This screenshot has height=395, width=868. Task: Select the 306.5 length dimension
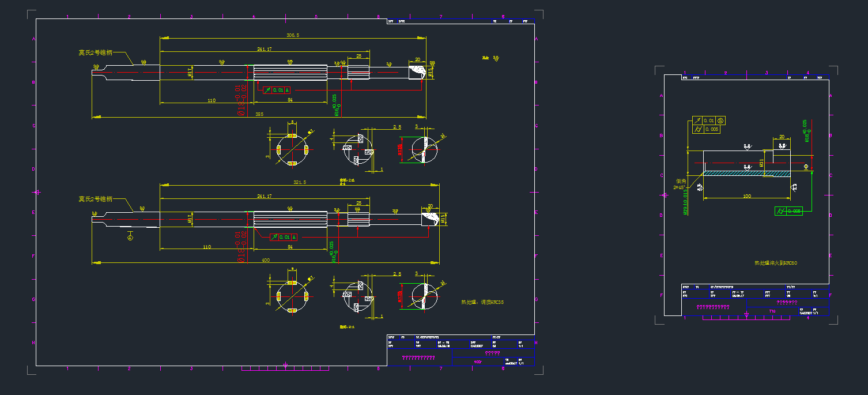click(293, 36)
